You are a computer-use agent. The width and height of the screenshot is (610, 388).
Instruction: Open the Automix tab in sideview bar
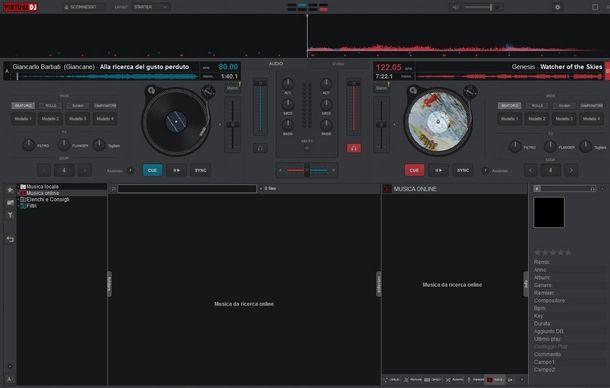(455, 379)
